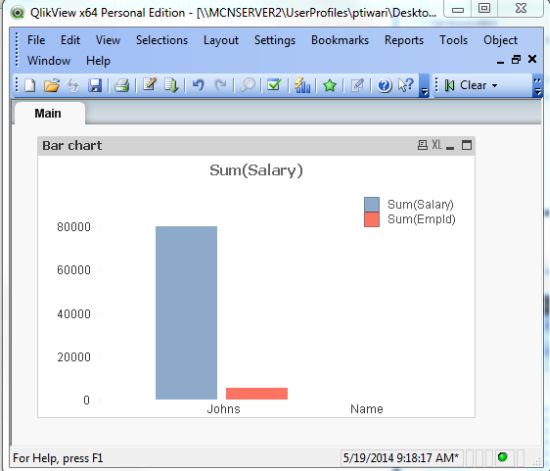This screenshot has width=550, height=471.
Task: Send Bar chart to Excel (XL)
Action: pyautogui.click(x=437, y=145)
